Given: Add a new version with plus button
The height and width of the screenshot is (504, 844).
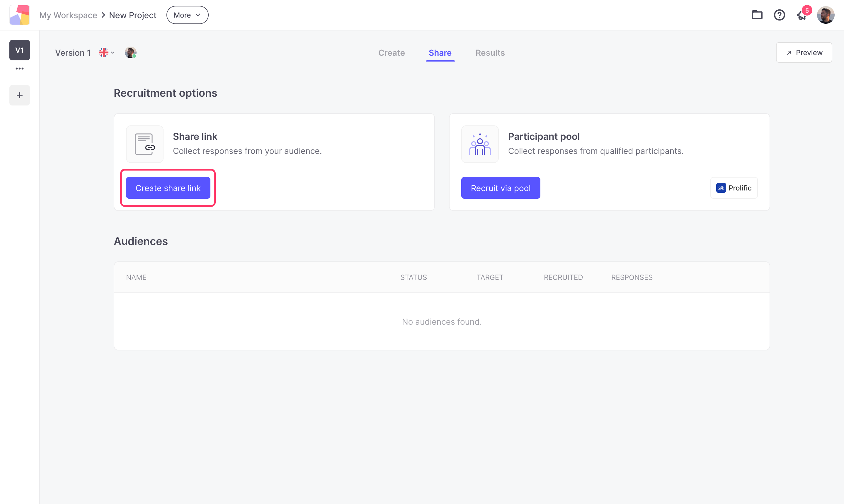Looking at the screenshot, I should point(19,95).
